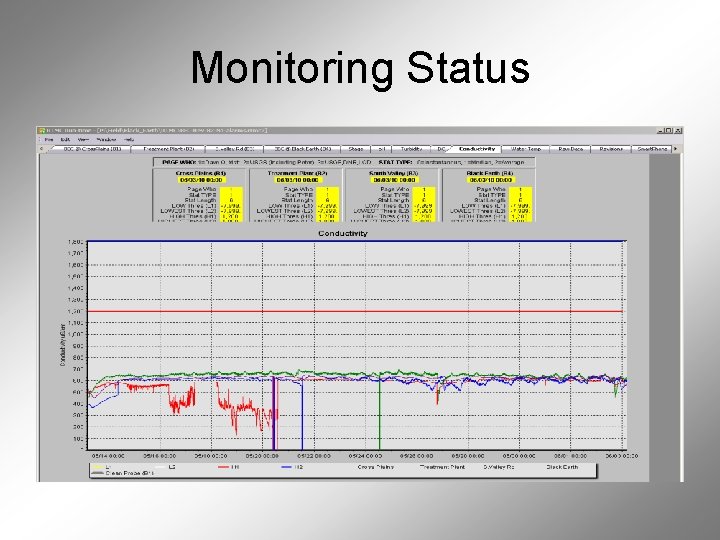This screenshot has width=720, height=540.
Task: Switch to the Stage tab
Action: point(356,149)
